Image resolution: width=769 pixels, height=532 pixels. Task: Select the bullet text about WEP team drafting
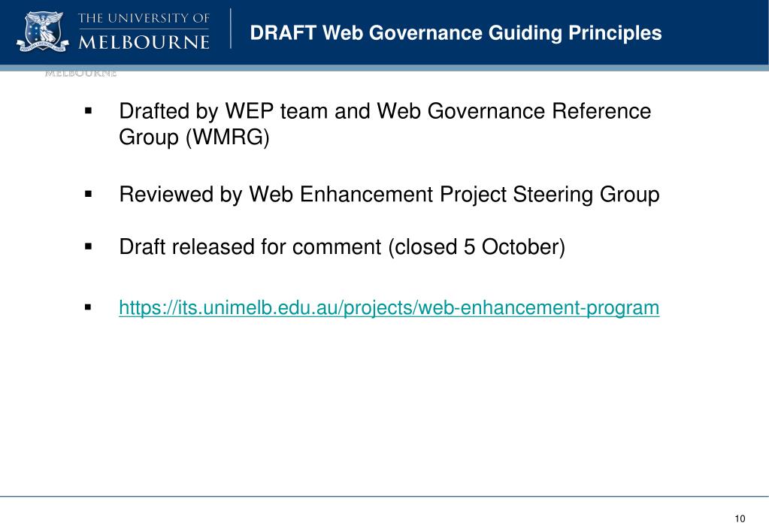point(385,124)
